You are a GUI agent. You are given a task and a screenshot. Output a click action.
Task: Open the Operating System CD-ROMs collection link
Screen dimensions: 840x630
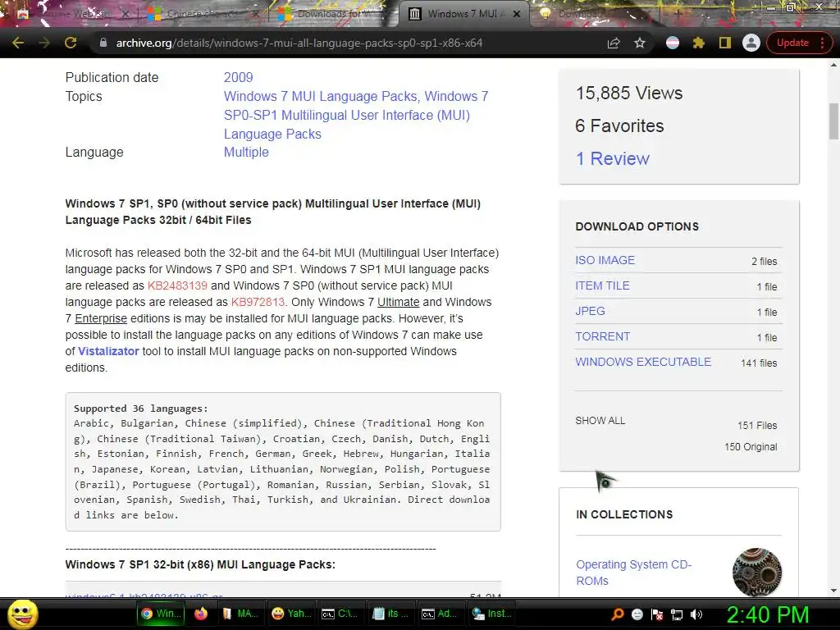(634, 573)
